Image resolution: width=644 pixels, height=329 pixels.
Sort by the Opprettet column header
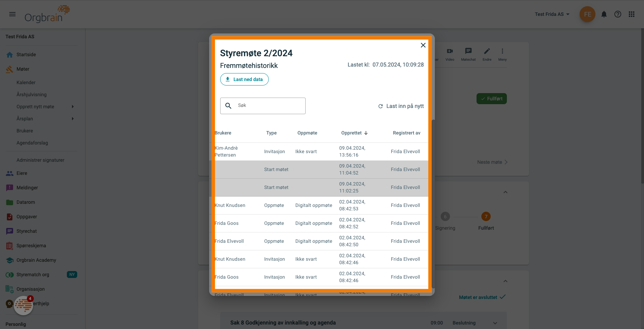[355, 133]
